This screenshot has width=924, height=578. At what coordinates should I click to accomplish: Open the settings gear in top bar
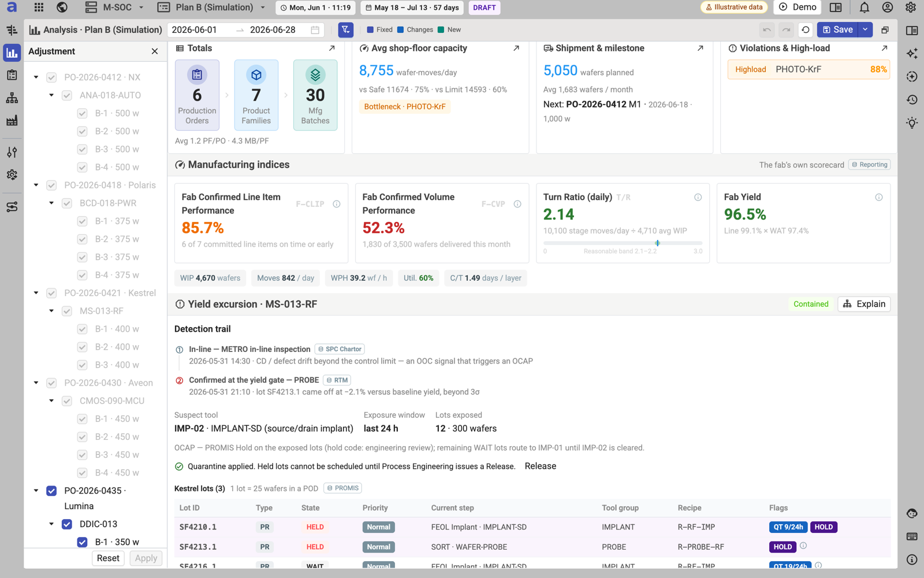click(x=911, y=8)
